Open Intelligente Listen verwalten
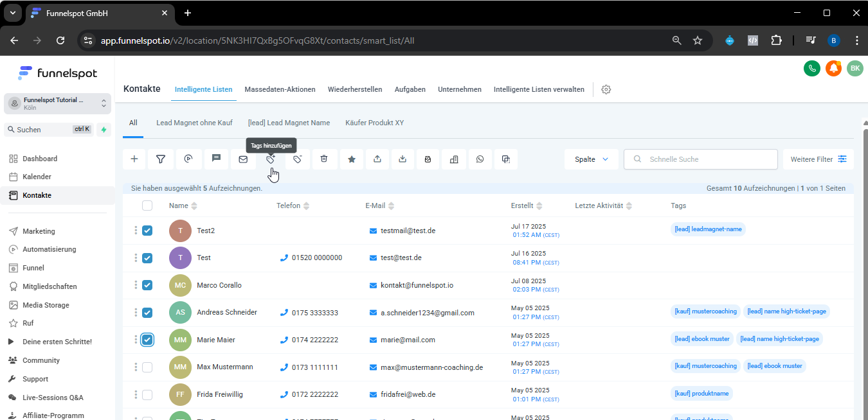Image resolution: width=868 pixels, height=420 pixels. click(x=539, y=89)
